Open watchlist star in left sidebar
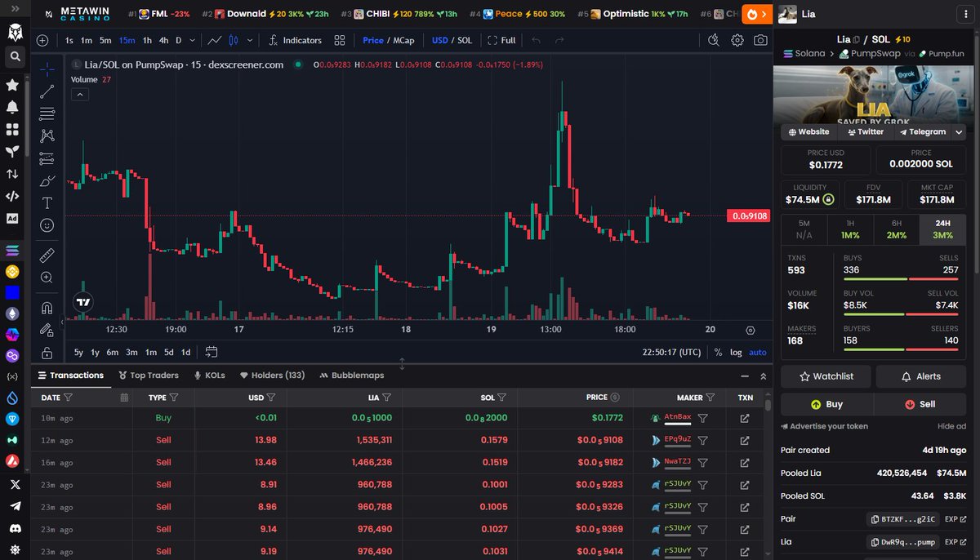Image resolution: width=980 pixels, height=560 pixels. (x=13, y=85)
